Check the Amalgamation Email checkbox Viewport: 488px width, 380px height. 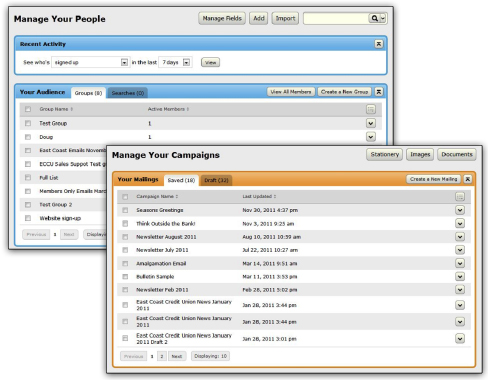125,263
